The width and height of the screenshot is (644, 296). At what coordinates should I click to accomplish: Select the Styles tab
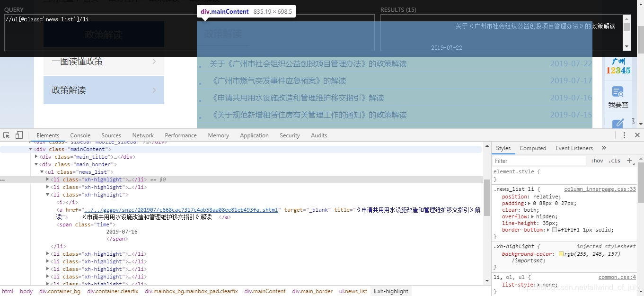point(503,148)
